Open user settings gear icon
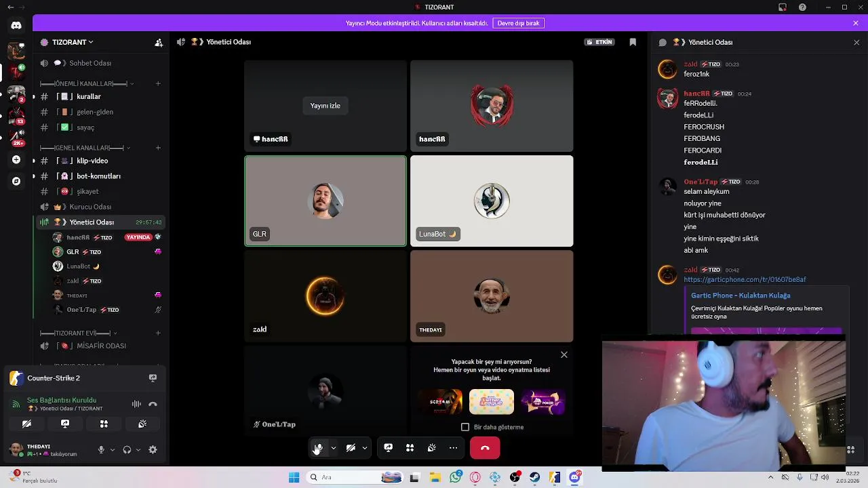 pyautogui.click(x=153, y=449)
